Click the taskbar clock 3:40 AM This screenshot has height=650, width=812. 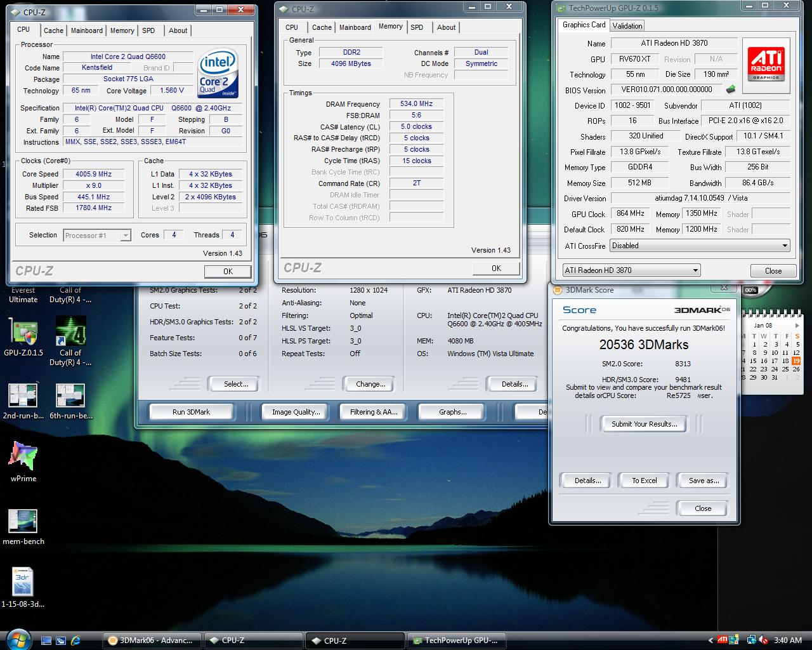[x=789, y=640]
